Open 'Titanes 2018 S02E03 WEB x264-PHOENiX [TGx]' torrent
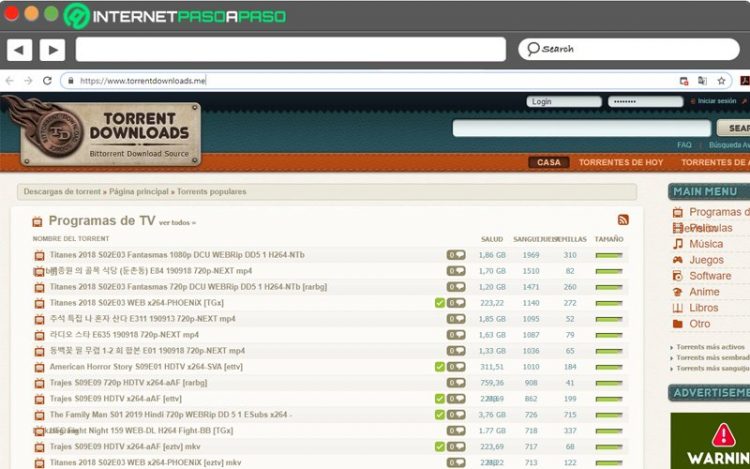The width and height of the screenshot is (750, 469). click(136, 303)
